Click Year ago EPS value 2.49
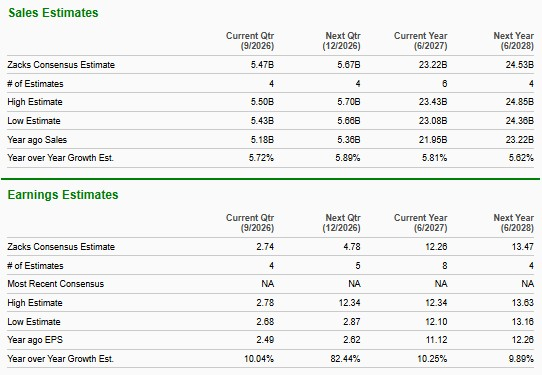Viewport: 542px width, 375px height. coord(265,340)
